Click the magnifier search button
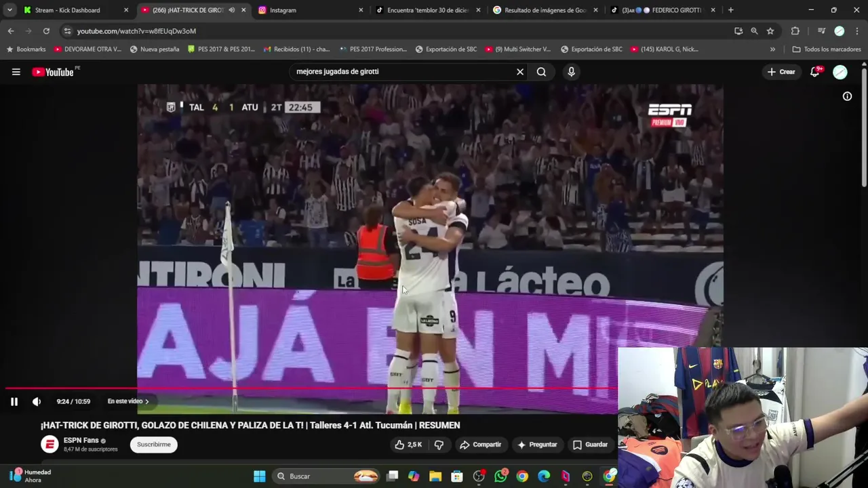Image resolution: width=868 pixels, height=488 pixels. (x=541, y=72)
